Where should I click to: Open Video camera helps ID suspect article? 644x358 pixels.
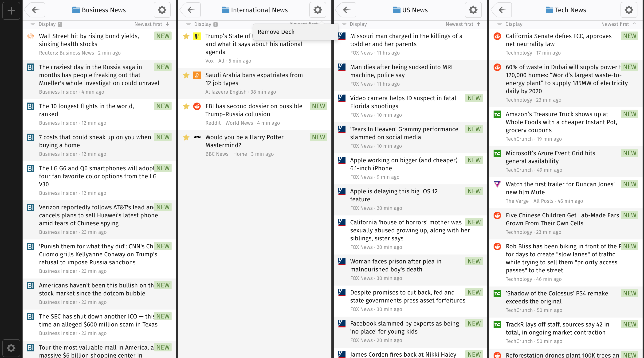[x=410, y=107]
